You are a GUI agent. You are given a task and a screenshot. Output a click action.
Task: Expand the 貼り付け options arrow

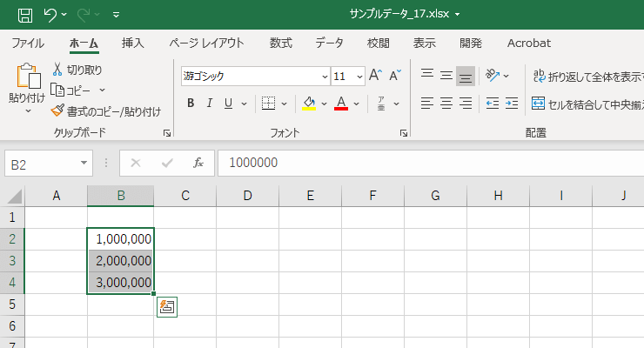(28, 110)
